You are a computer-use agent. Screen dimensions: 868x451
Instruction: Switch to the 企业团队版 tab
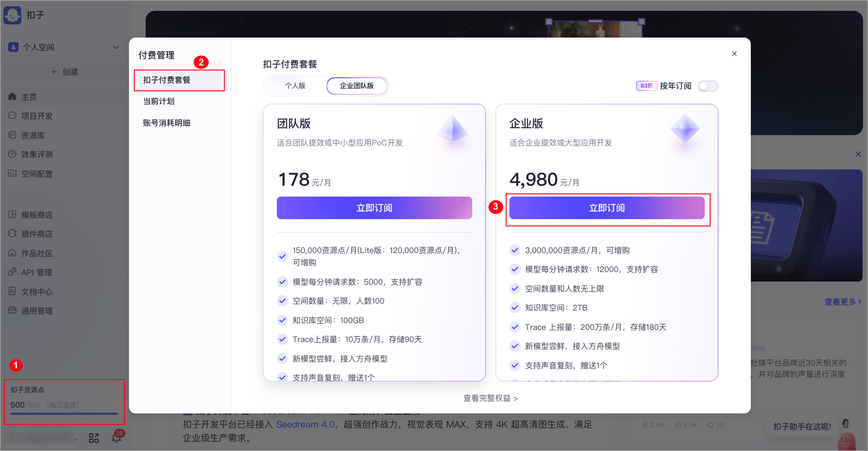click(357, 86)
